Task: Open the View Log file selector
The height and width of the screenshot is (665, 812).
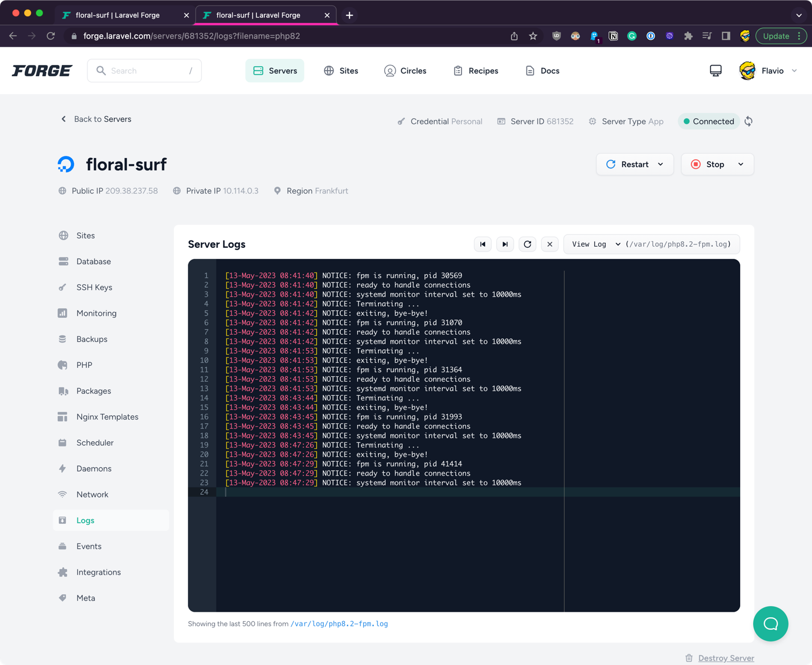Action: (x=596, y=244)
